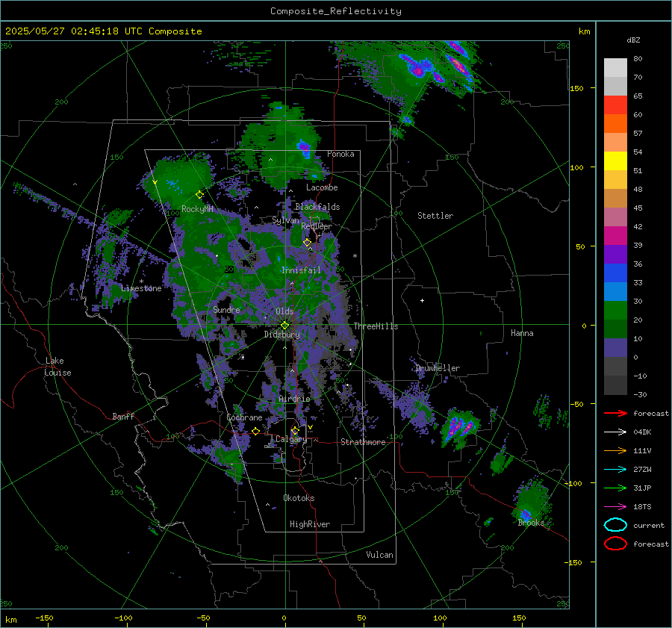Click the Brooks city label

[531, 522]
